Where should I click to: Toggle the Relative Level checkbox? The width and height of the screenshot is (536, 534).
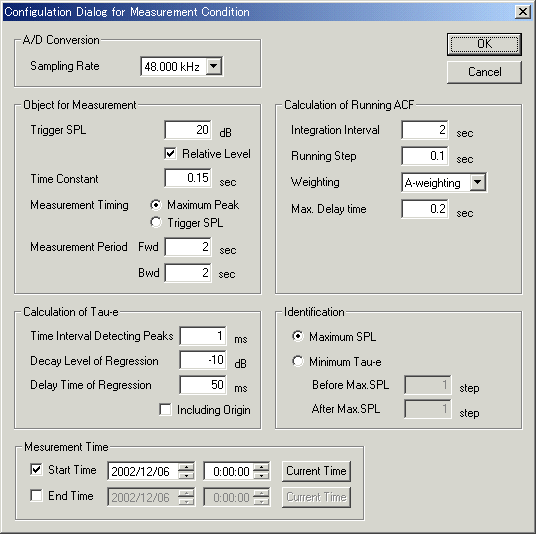coord(170,153)
